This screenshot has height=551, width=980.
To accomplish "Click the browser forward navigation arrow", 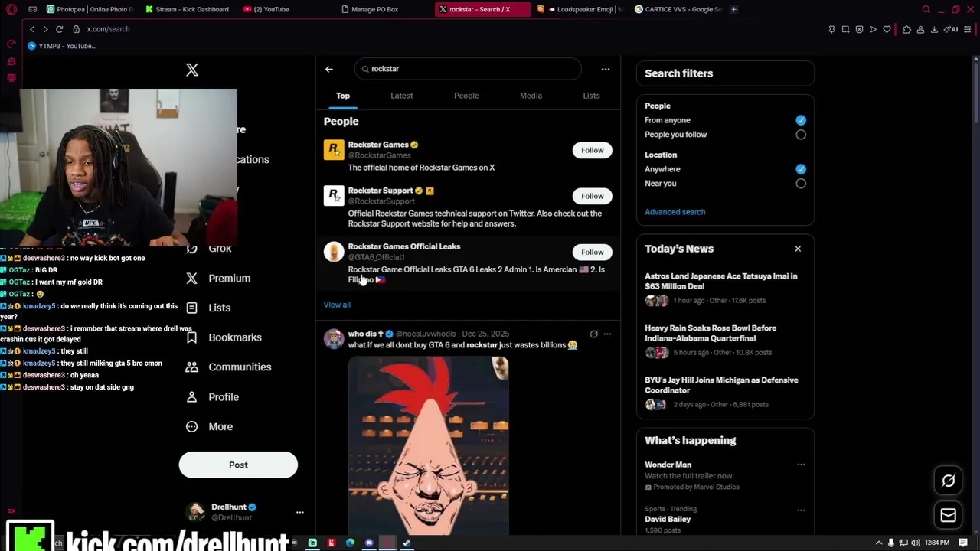I will tap(45, 29).
